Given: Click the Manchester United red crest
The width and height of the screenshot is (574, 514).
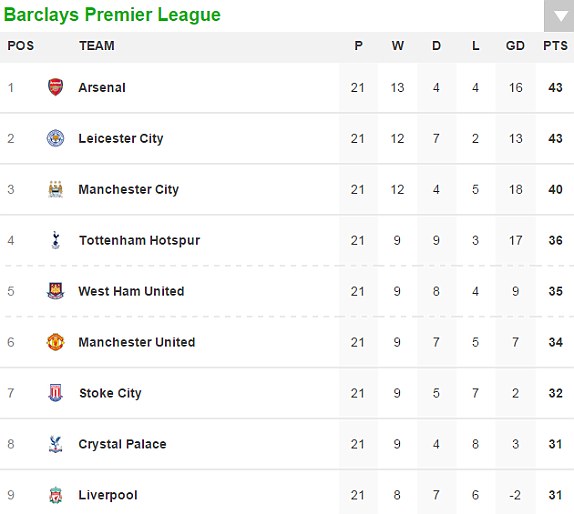Looking at the screenshot, I should tap(55, 342).
